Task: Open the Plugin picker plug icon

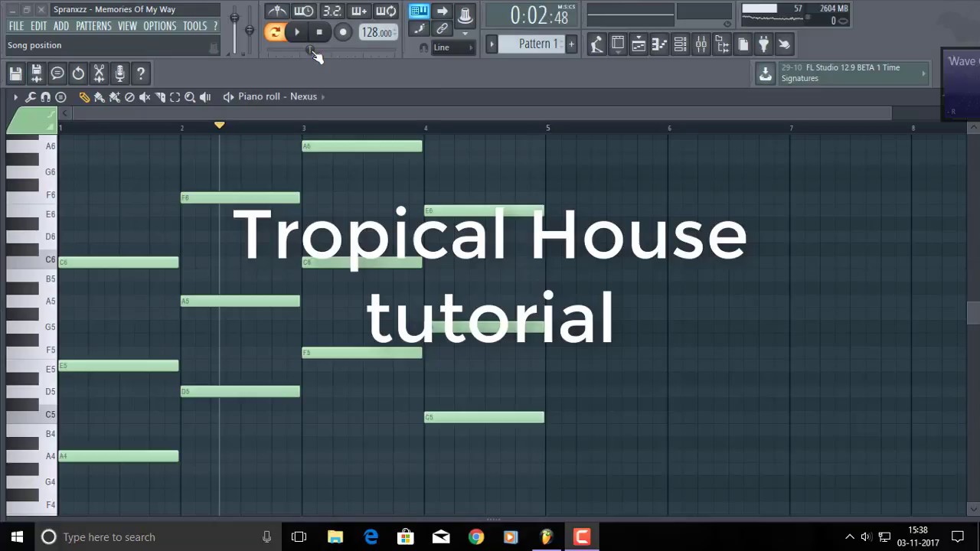Action: click(x=763, y=44)
